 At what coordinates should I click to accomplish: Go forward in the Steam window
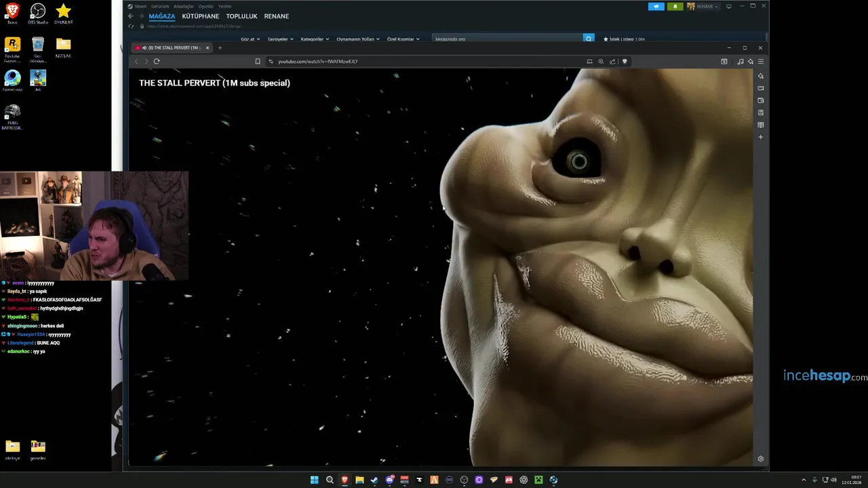coord(140,16)
